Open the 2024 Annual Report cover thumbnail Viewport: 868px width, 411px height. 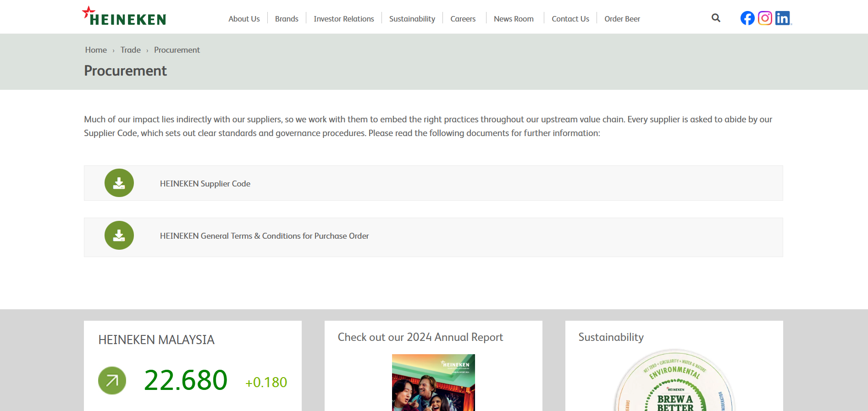[433, 382]
